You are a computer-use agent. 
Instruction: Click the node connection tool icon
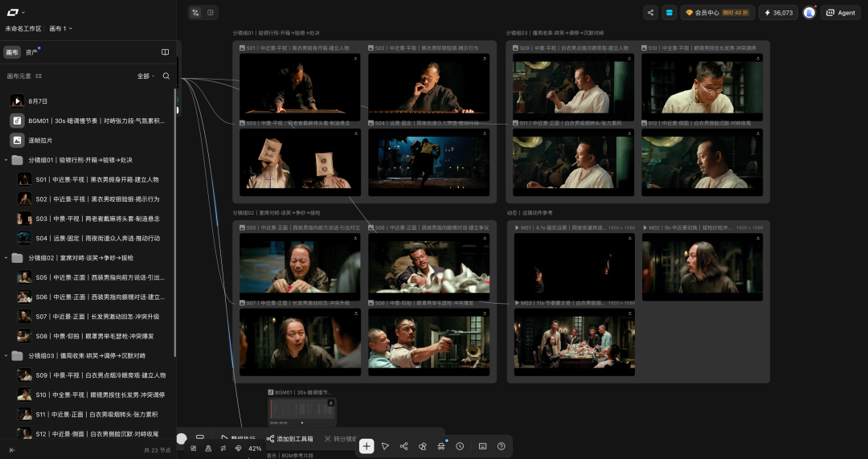tap(403, 446)
